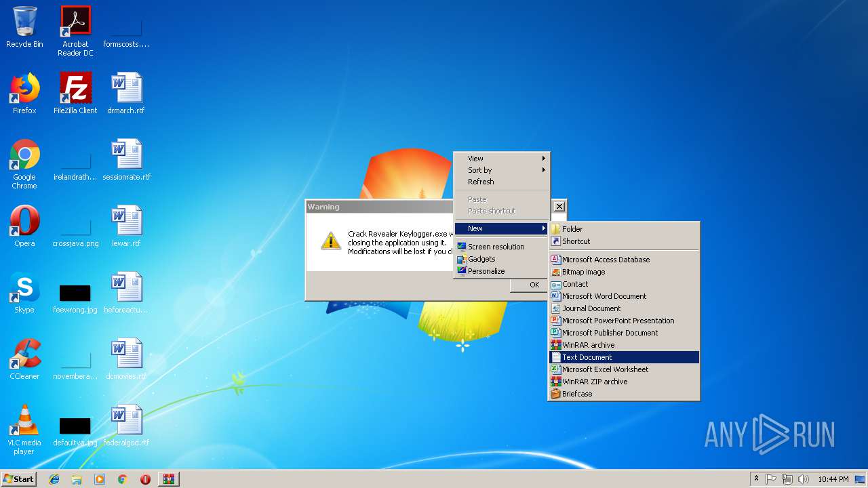868x488 pixels.
Task: Open Gadgets from context menu
Action: (502, 259)
